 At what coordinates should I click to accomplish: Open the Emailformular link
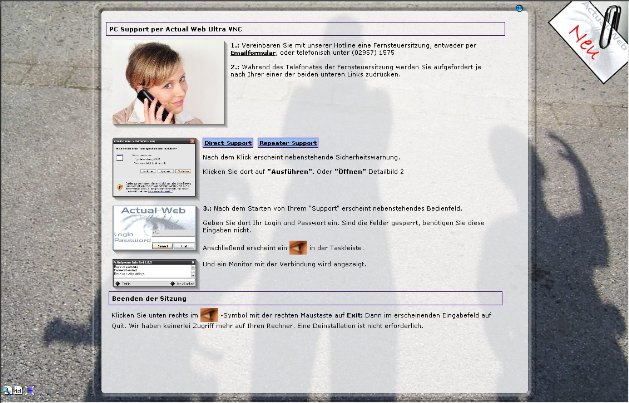(256, 53)
